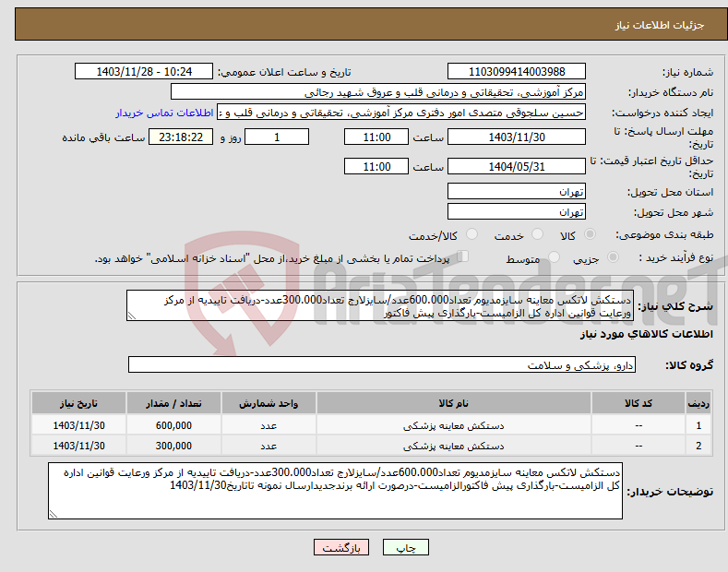Click the quantity cell 300,000
The height and width of the screenshot is (572, 728).
(173, 446)
